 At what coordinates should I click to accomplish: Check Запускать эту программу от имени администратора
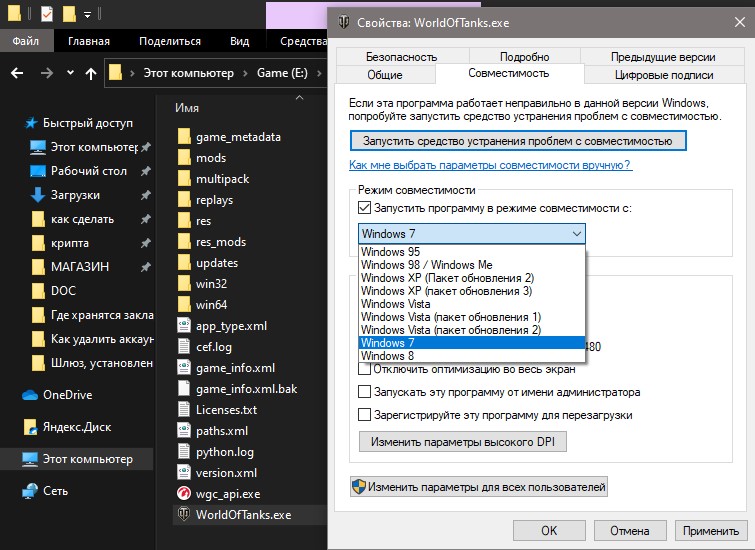[364, 392]
